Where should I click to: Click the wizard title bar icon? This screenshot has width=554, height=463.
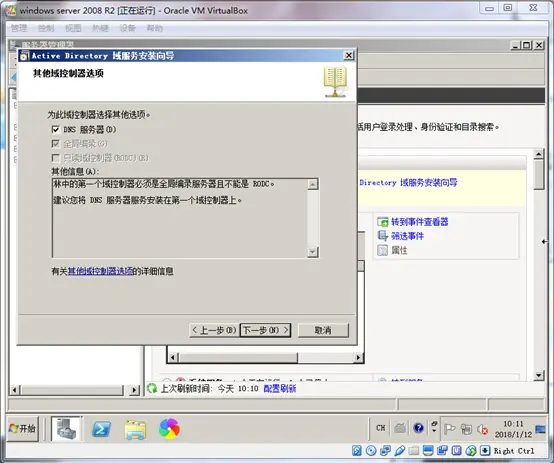[x=24, y=56]
